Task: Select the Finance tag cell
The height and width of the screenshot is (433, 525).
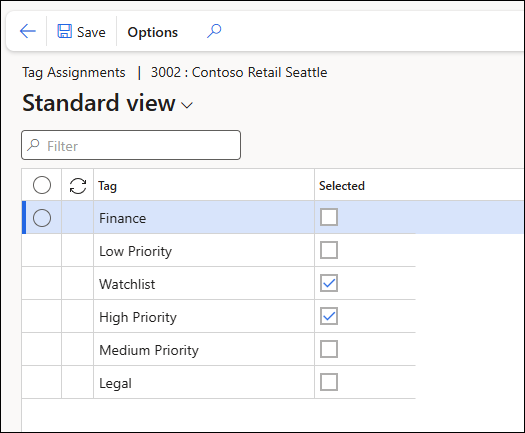Action: pos(204,218)
